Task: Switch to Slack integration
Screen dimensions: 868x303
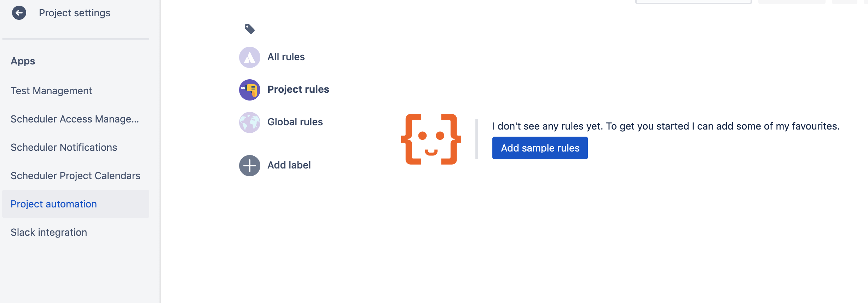Action: (49, 232)
